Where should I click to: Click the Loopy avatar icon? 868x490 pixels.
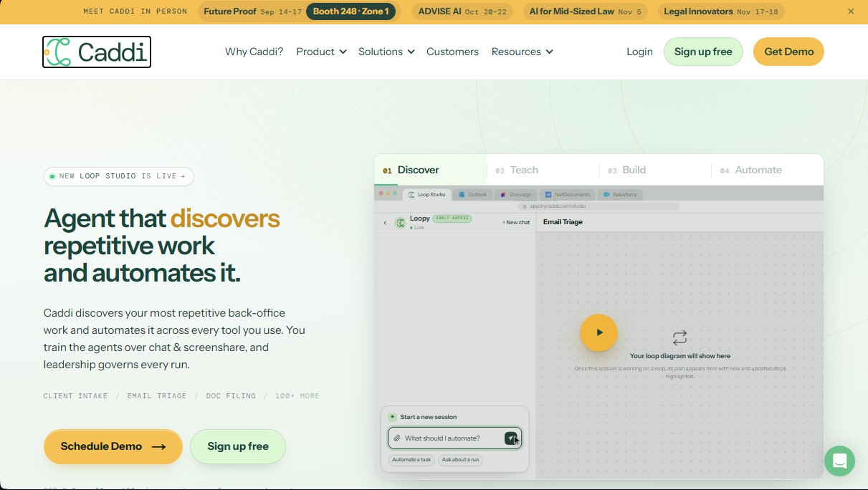(401, 223)
